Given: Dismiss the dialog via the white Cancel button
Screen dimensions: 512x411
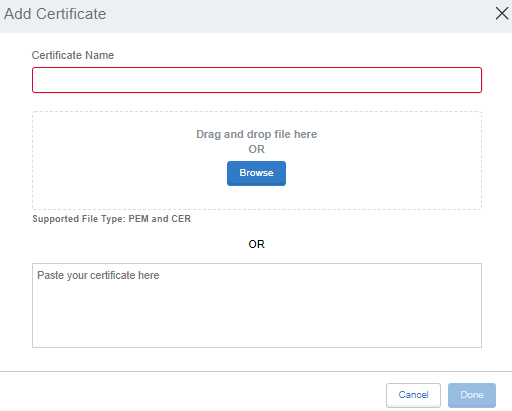Looking at the screenshot, I should [x=413, y=395].
